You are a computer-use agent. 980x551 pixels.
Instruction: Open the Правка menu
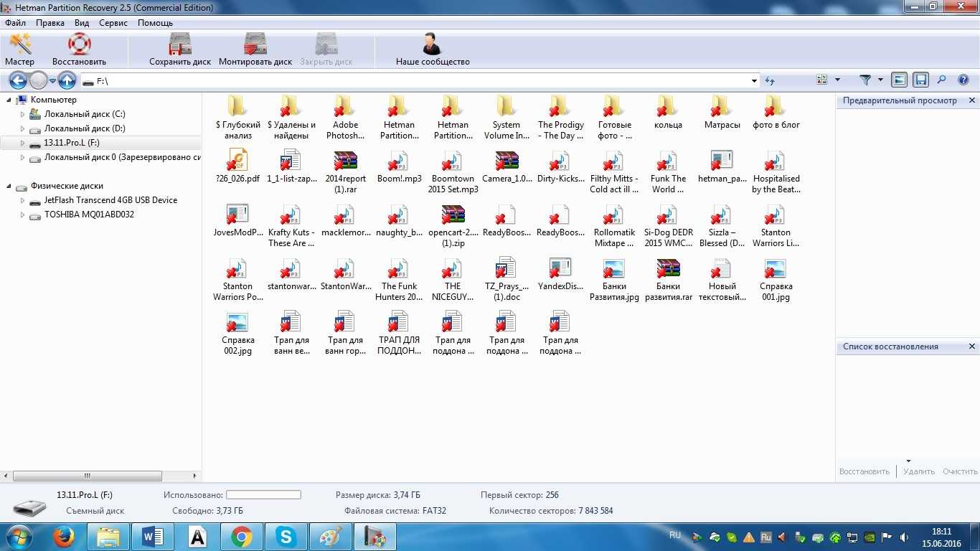click(50, 23)
